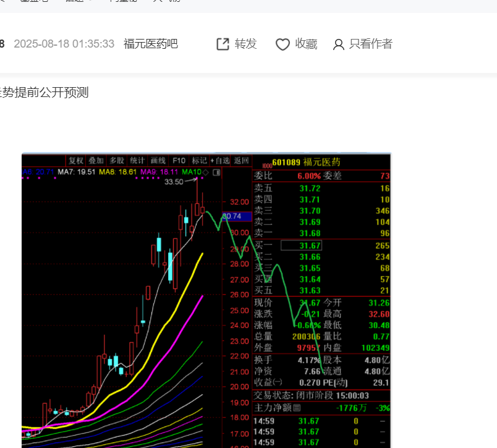Click 标记 in chart toolbar
The width and height of the screenshot is (497, 448).
pyautogui.click(x=199, y=161)
